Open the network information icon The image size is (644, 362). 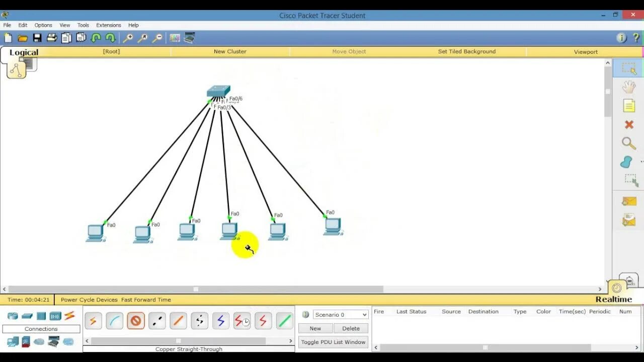621,38
